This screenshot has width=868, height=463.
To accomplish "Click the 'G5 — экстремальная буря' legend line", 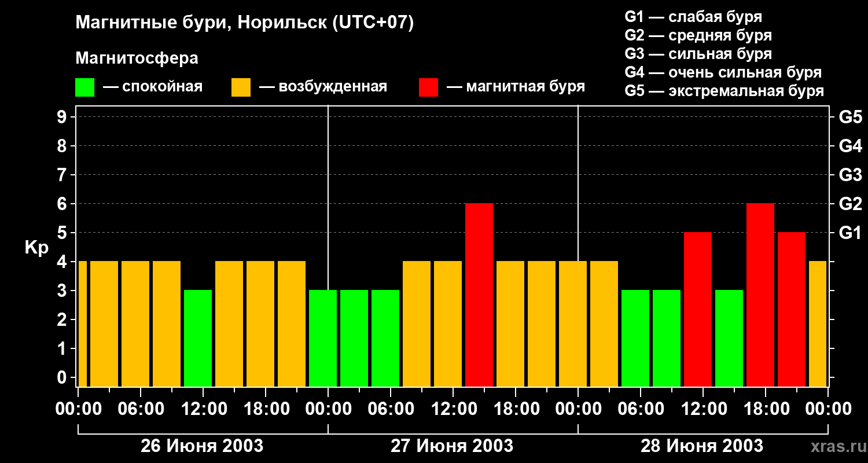I will pos(724,91).
